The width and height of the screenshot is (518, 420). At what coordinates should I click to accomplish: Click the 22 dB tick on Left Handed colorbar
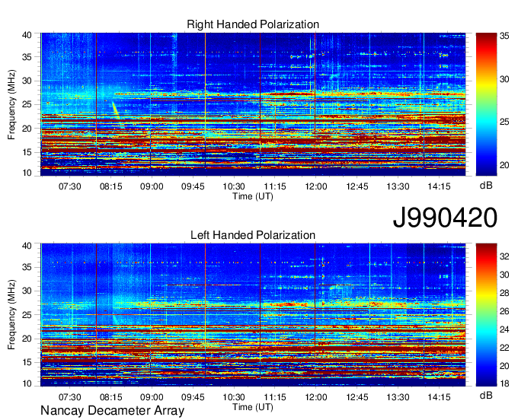[x=504, y=348]
